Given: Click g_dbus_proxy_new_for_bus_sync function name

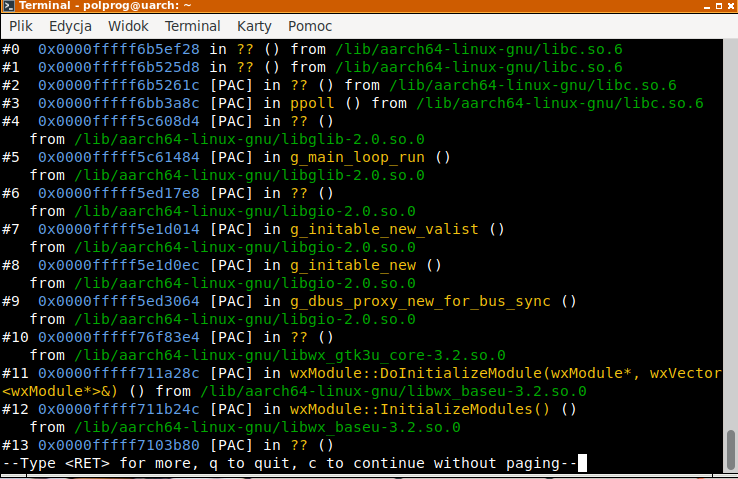Looking at the screenshot, I should click(420, 301).
